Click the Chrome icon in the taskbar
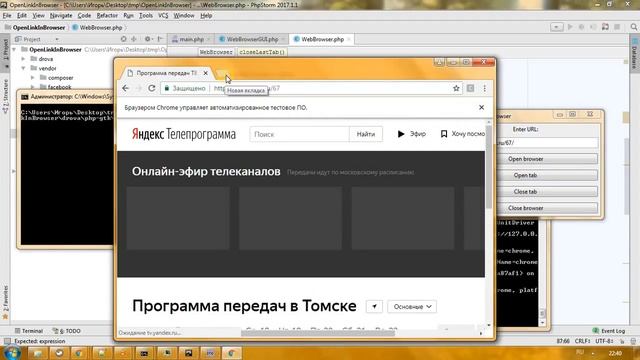This screenshot has height=360, width=640. pos(231,353)
